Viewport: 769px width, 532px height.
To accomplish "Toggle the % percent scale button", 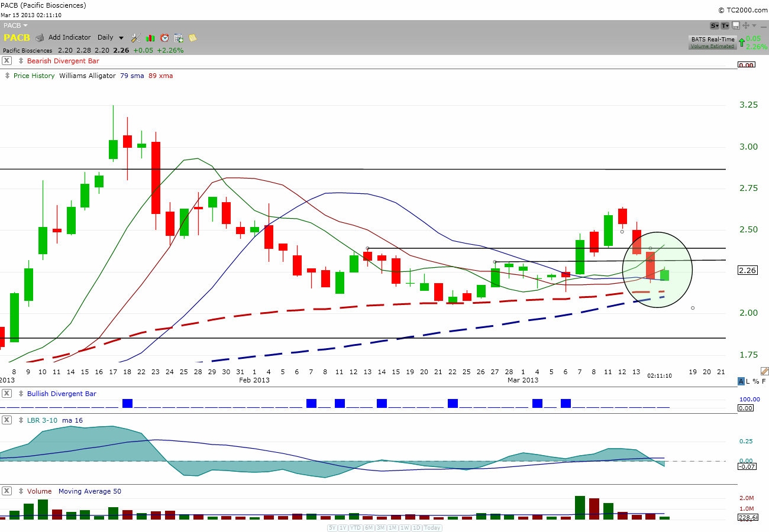I will click(x=756, y=381).
